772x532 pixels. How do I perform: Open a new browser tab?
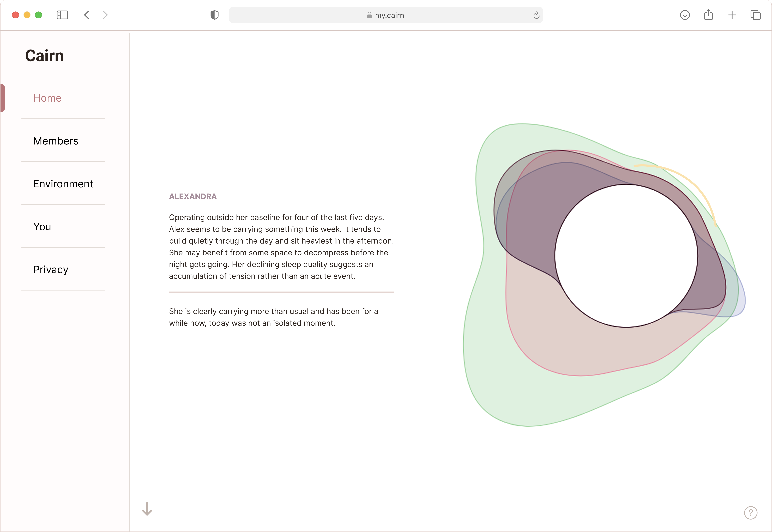(x=732, y=15)
